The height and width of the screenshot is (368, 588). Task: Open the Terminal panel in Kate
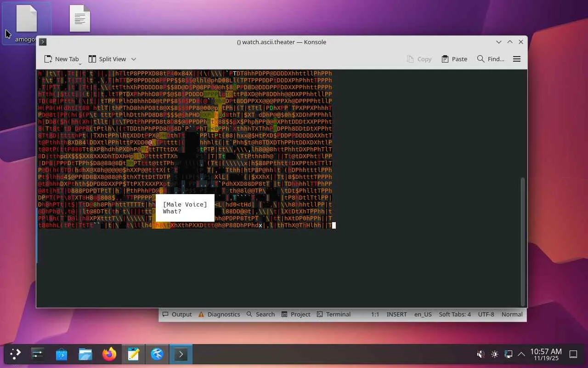pos(334,314)
